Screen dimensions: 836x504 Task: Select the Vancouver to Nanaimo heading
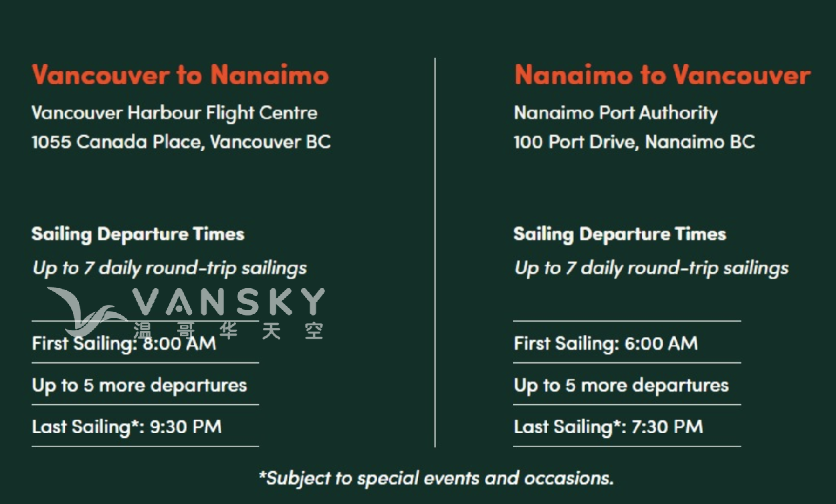coord(180,75)
